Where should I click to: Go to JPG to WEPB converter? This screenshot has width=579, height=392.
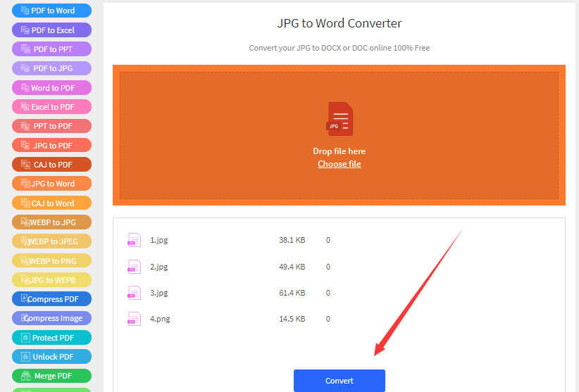coord(51,280)
